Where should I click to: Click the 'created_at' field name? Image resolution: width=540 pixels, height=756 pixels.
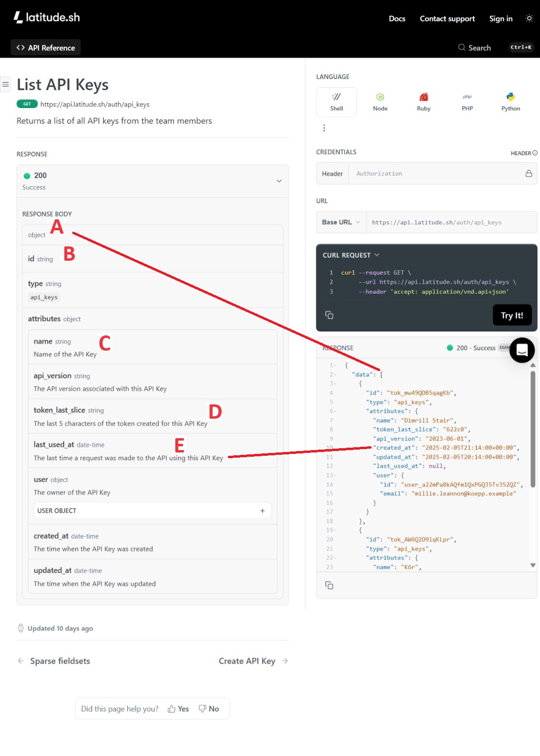point(51,536)
